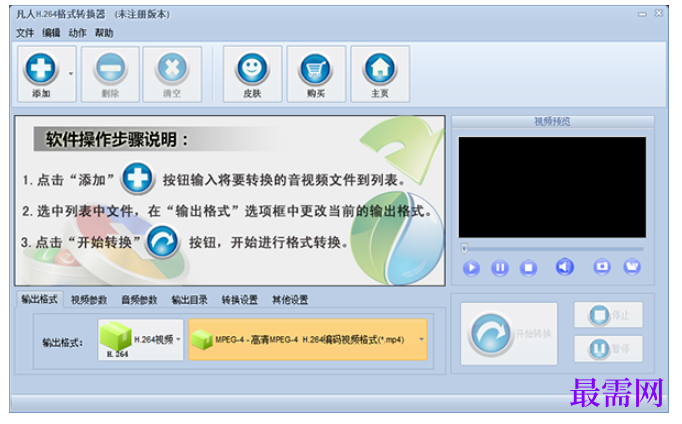682x424 pixels.
Task: Open the 动作 menu
Action: (x=77, y=33)
